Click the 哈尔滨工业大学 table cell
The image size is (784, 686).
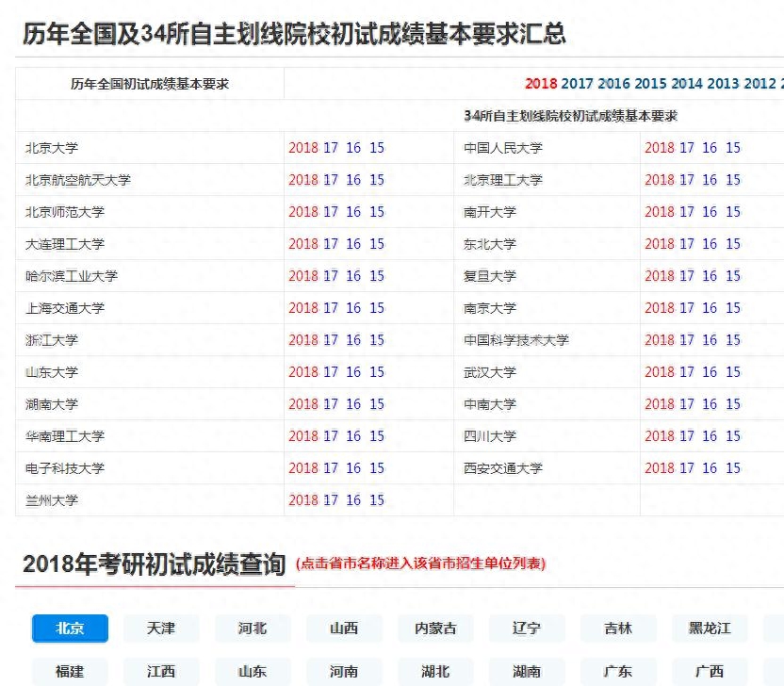[150, 275]
